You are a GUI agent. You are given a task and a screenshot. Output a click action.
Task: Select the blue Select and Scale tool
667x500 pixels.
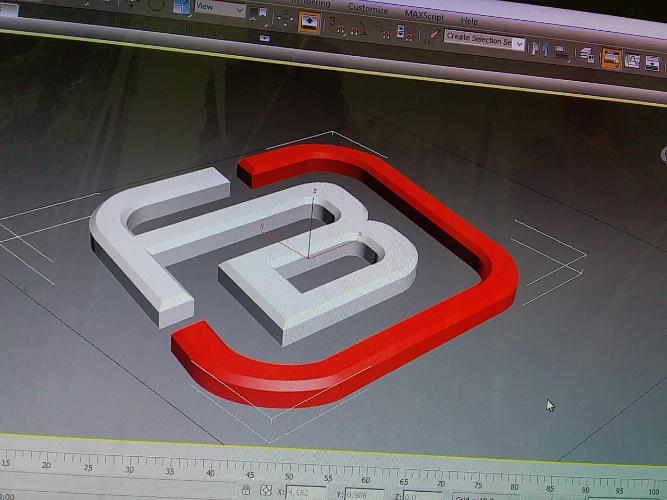pos(182,7)
